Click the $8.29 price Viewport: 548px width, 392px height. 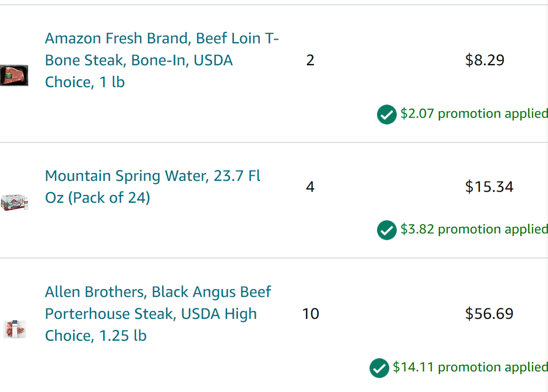click(485, 60)
